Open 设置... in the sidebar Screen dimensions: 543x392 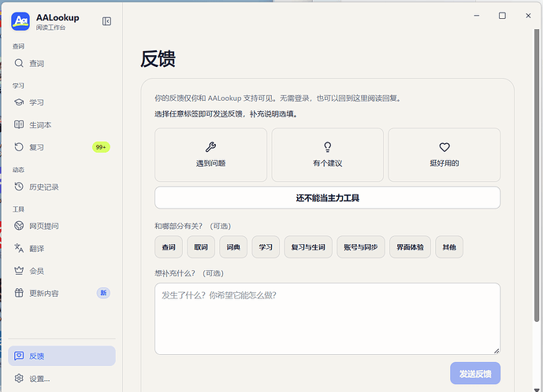tap(61, 379)
